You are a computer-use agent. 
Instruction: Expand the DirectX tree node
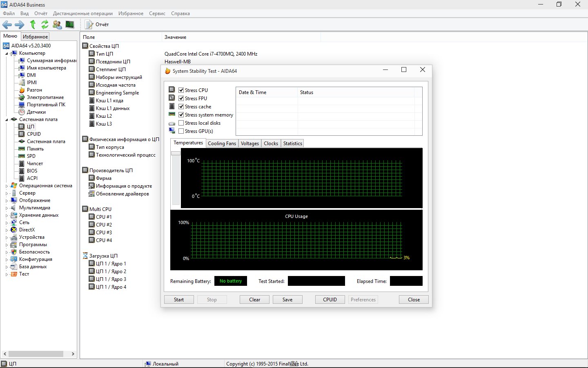[7, 230]
